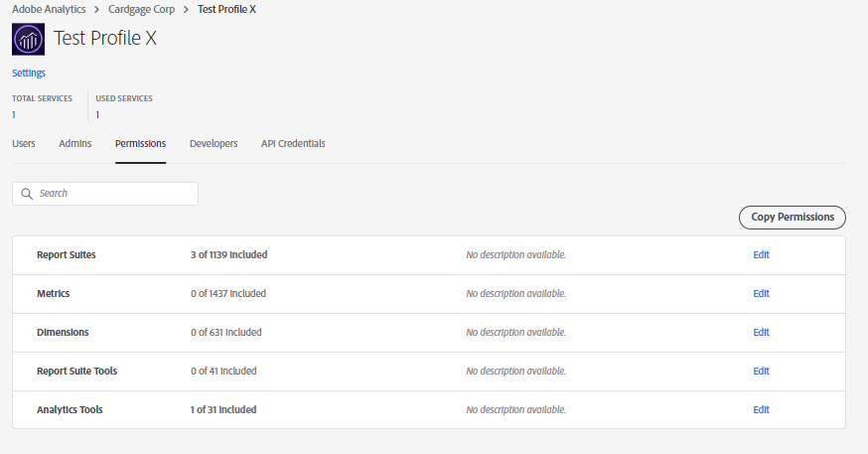Image resolution: width=868 pixels, height=454 pixels.
Task: Open the Developers tab
Action: click(214, 144)
